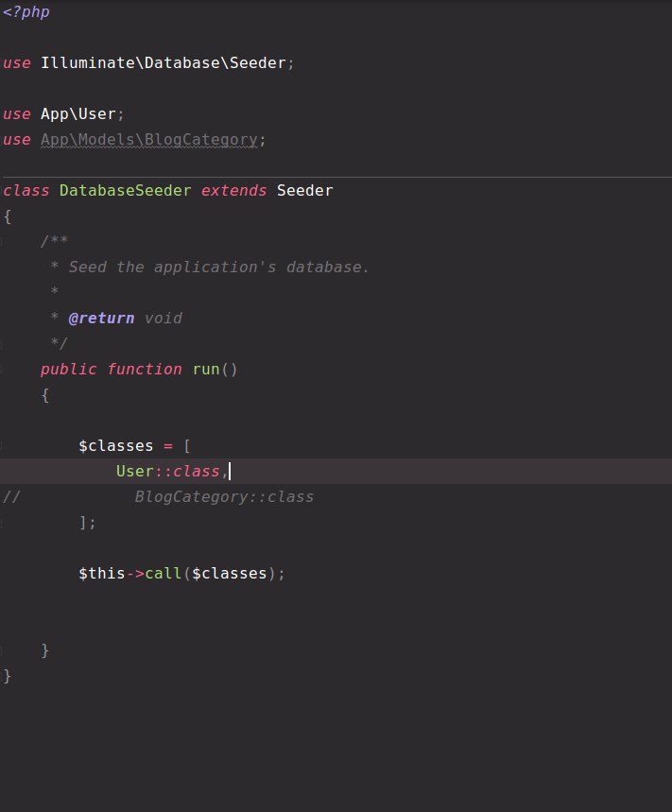Click "$this" in the call line

(102, 574)
